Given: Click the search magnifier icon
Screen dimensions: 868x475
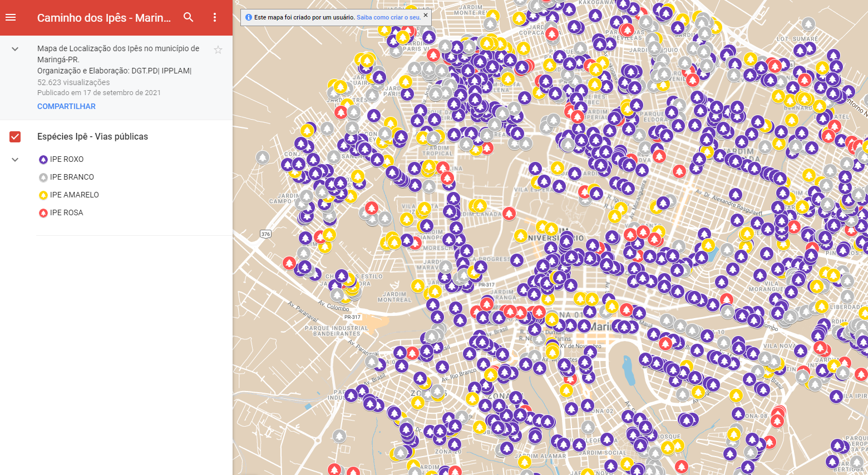Looking at the screenshot, I should pos(189,17).
